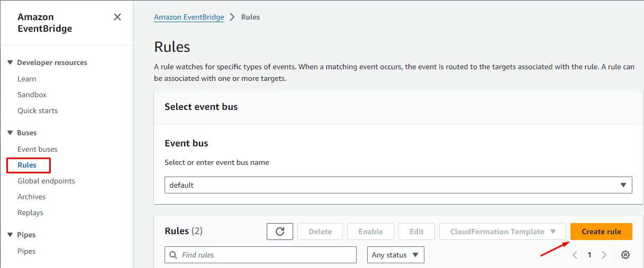Navigate to Event buses
Image resolution: width=644 pixels, height=268 pixels.
(x=37, y=149)
